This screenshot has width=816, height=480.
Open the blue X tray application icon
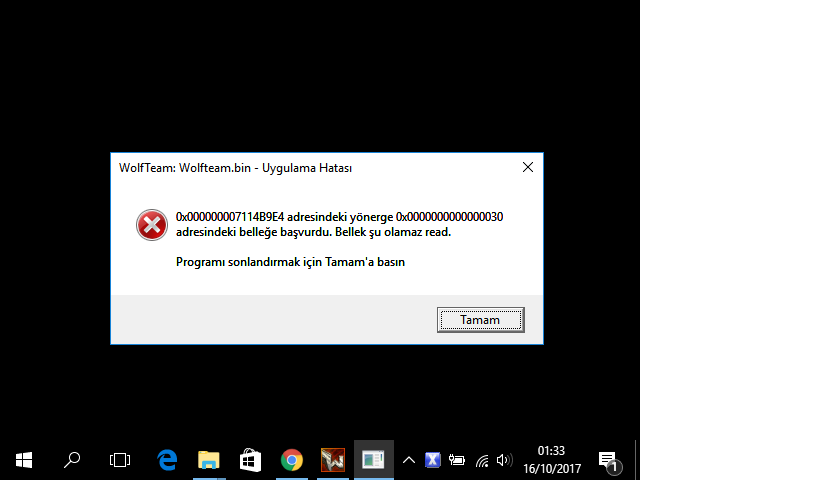pos(432,460)
